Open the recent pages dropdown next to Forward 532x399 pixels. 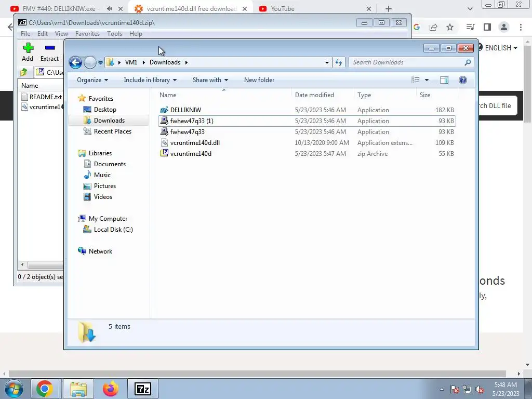[100, 63]
